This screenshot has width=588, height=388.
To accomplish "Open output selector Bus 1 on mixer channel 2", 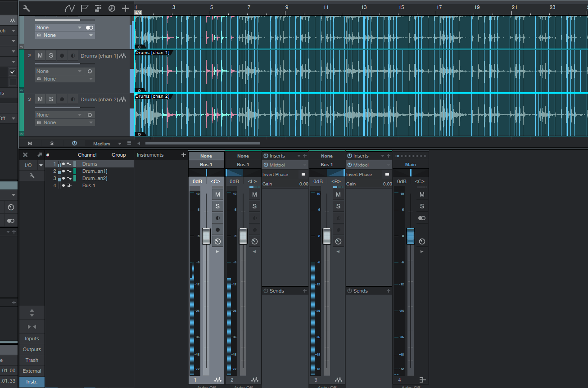I will tap(243, 165).
